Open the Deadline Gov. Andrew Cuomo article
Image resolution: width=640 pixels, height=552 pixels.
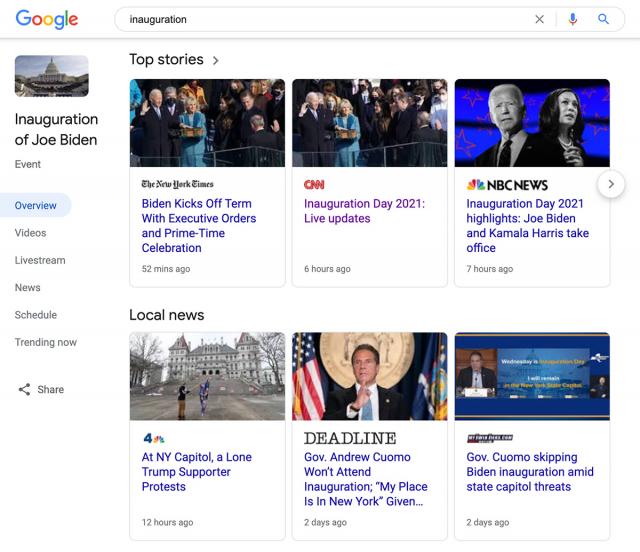(x=366, y=479)
